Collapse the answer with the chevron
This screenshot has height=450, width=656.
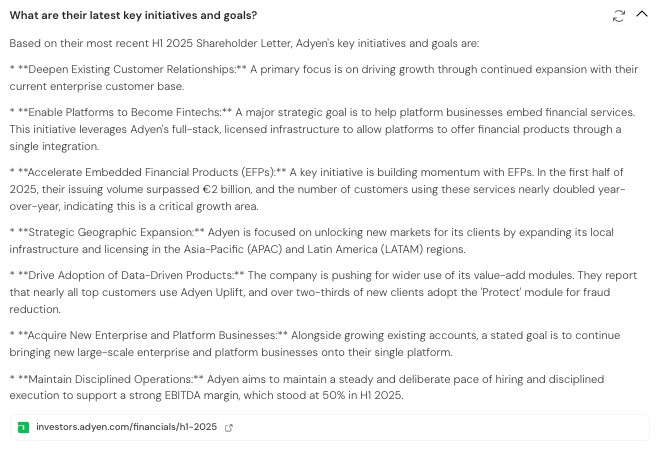click(642, 14)
